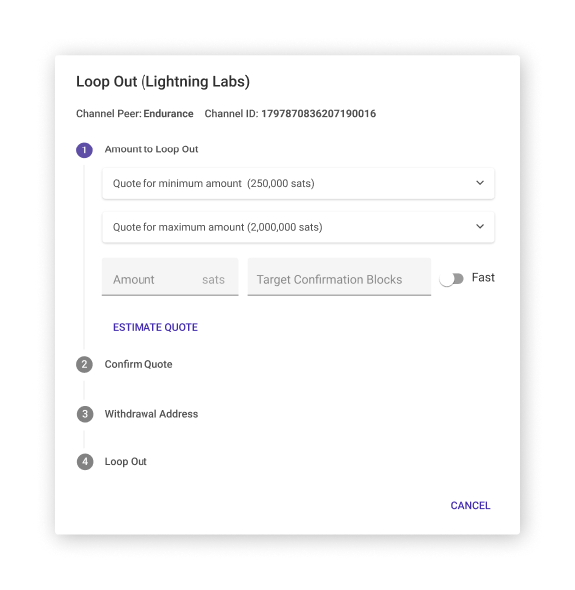Click the Channel ID number

pyautogui.click(x=319, y=114)
